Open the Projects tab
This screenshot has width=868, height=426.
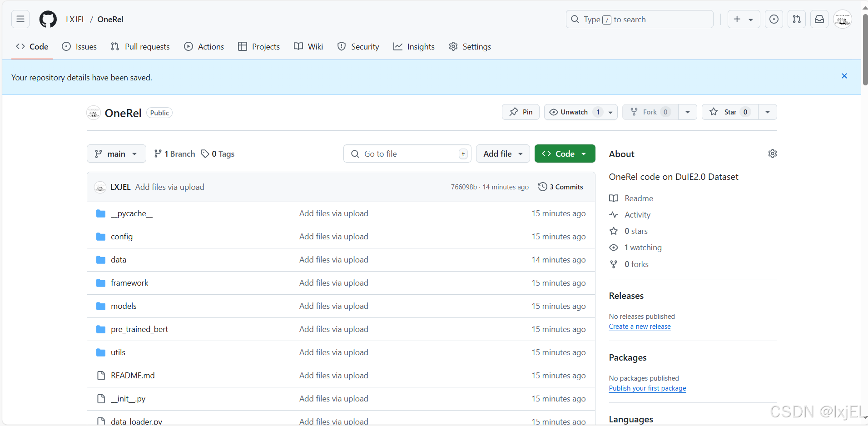(259, 47)
